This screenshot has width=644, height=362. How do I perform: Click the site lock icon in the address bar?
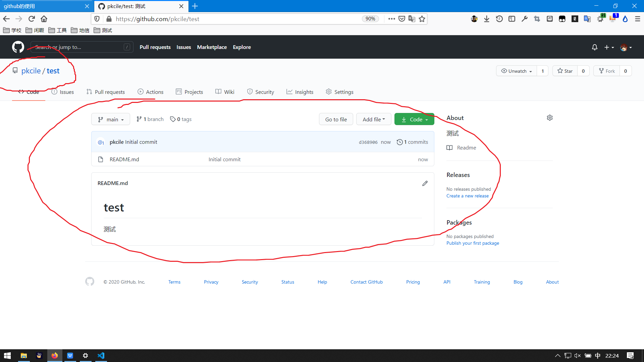coord(109,19)
